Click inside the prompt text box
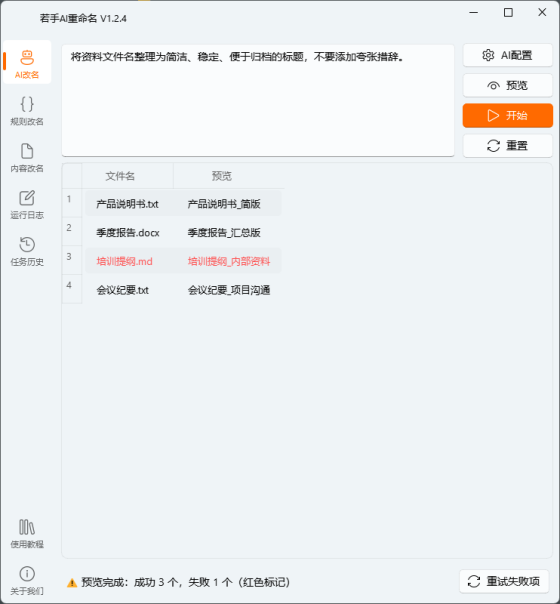This screenshot has width=560, height=604. coord(258,101)
